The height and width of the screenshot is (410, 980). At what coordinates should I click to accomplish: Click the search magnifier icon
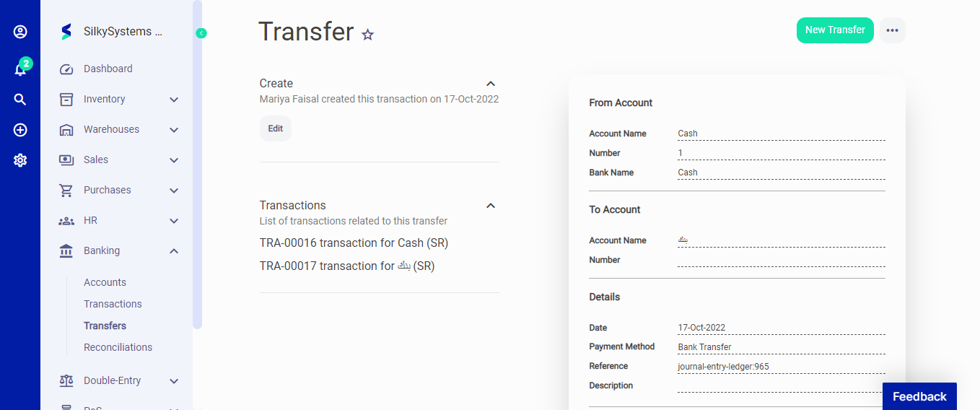pyautogui.click(x=20, y=100)
